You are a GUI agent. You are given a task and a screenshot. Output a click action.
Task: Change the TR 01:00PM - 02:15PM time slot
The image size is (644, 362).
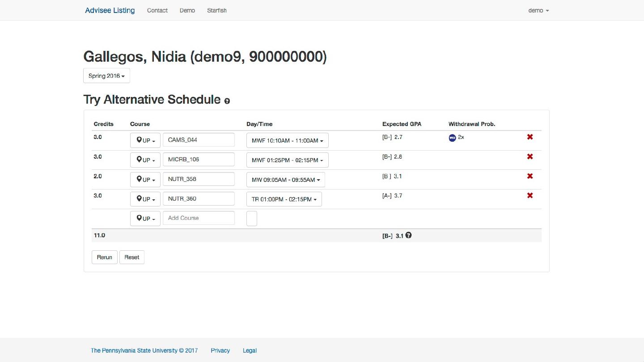coord(284,199)
